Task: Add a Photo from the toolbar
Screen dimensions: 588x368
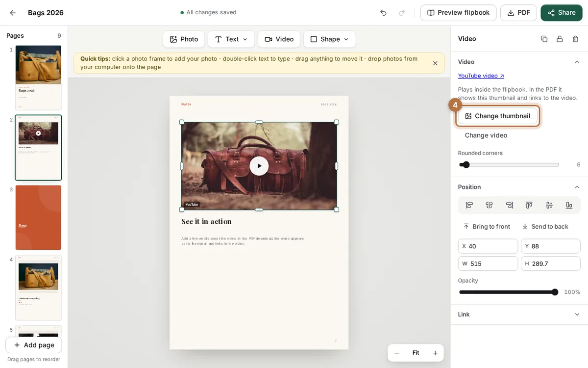Action: point(184,39)
